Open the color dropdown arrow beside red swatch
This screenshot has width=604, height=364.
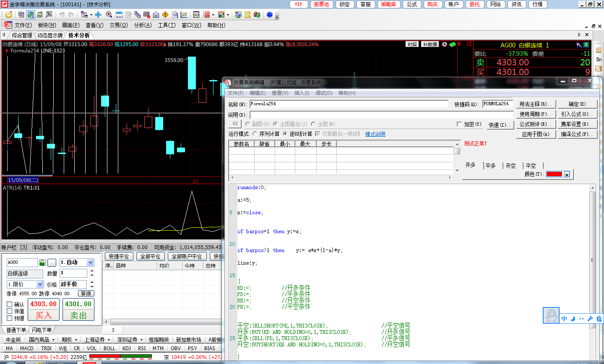[x=567, y=174]
